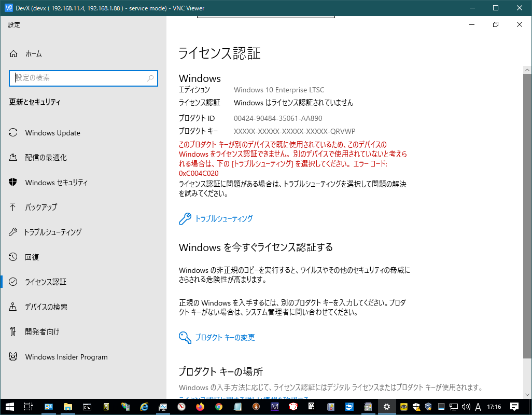The width and height of the screenshot is (532, 415).
Task: Open Windows Security shield tray icon
Action: coord(416,407)
